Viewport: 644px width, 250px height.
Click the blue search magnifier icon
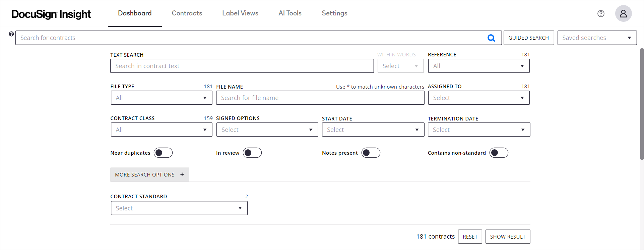(x=491, y=38)
